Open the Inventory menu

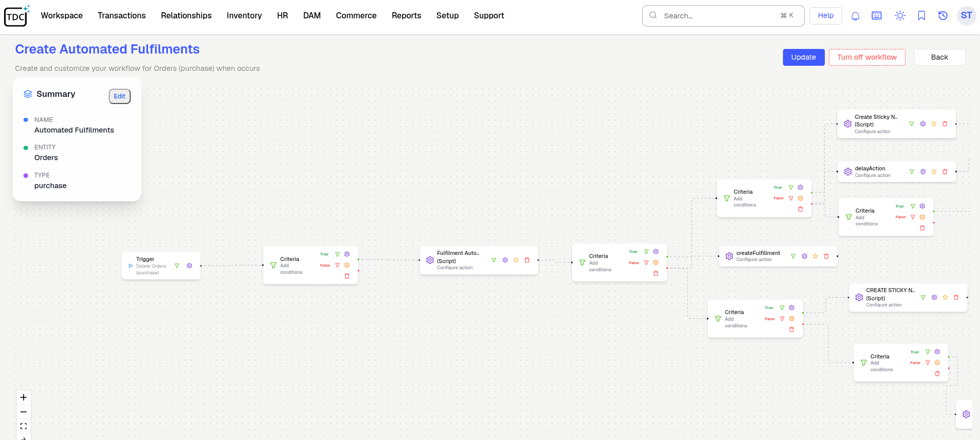pos(244,16)
